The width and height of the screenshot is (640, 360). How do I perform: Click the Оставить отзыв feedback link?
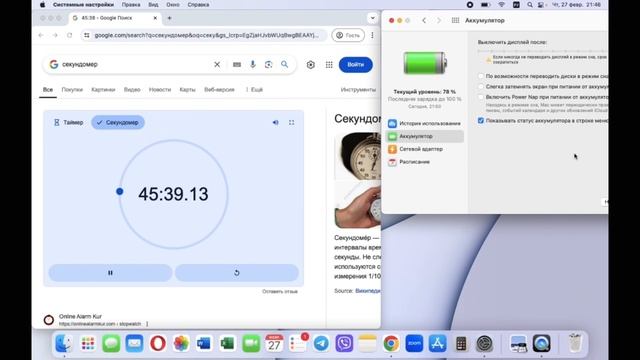coord(280,291)
